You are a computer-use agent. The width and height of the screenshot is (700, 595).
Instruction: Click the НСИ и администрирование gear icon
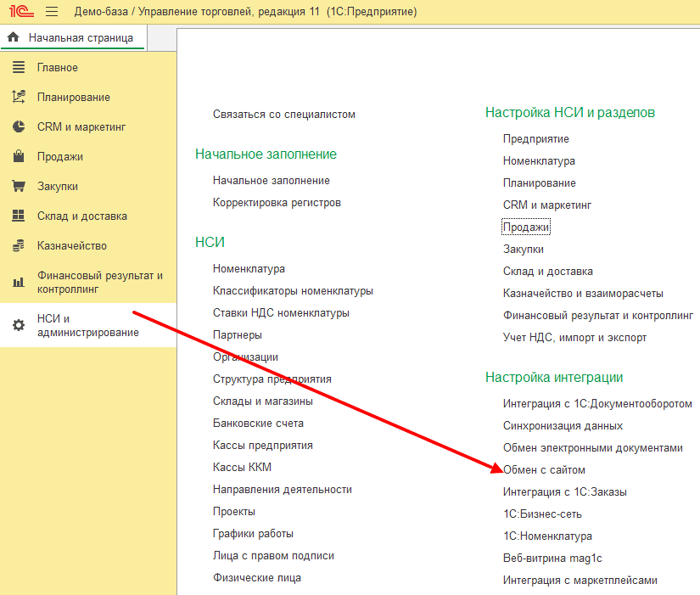tap(19, 325)
